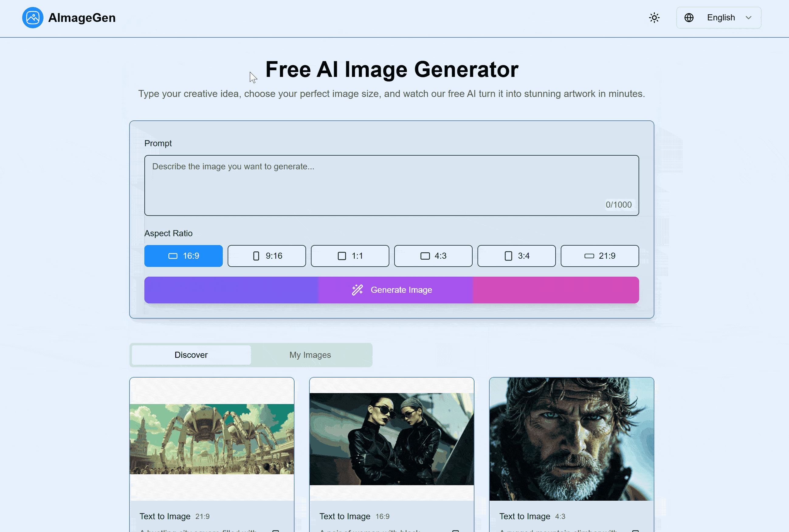Expand the language selector chevron
789x532 pixels.
(x=748, y=18)
